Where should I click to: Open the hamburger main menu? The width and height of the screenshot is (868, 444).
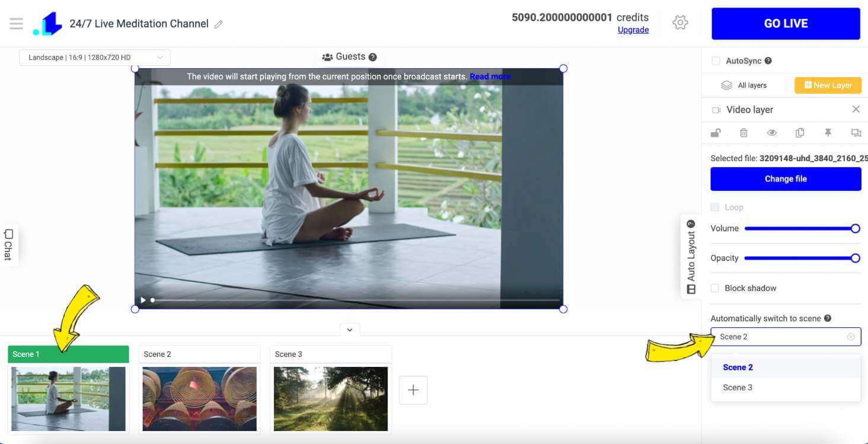(16, 24)
